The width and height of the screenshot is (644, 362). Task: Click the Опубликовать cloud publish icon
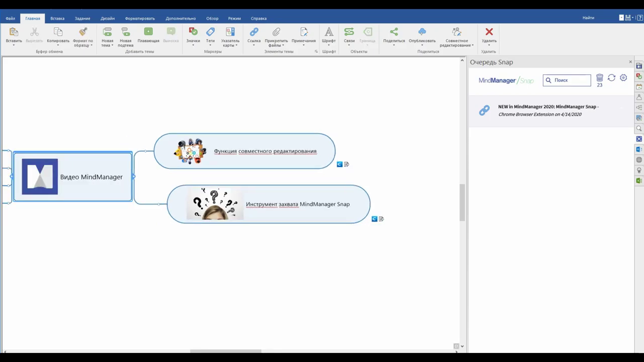tap(422, 32)
